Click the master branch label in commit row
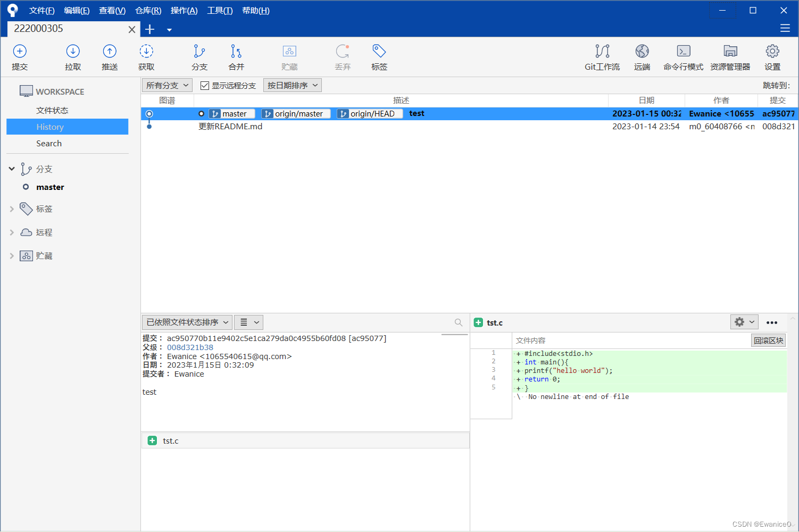The width and height of the screenshot is (799, 532). click(232, 114)
